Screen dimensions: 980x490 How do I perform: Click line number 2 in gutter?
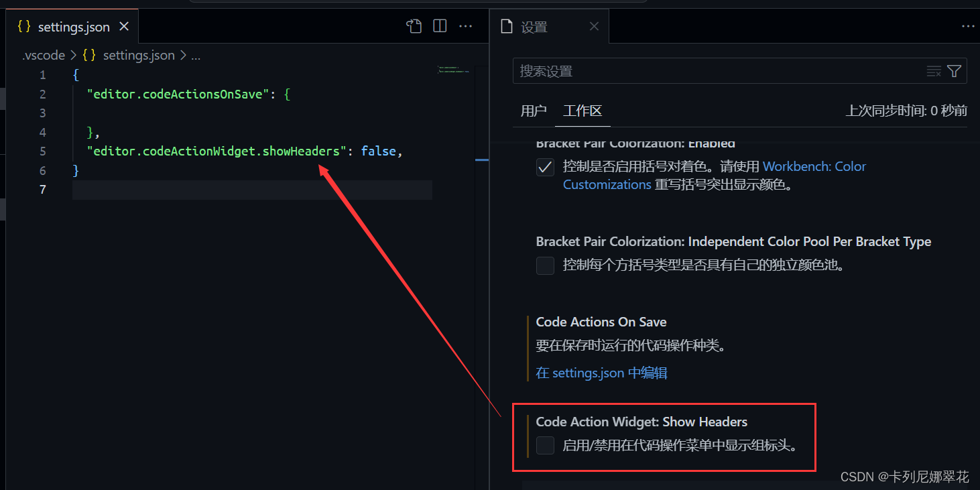(x=42, y=94)
